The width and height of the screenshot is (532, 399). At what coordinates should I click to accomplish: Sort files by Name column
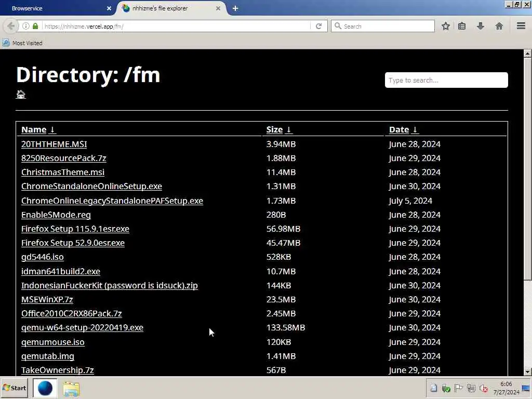pos(38,129)
